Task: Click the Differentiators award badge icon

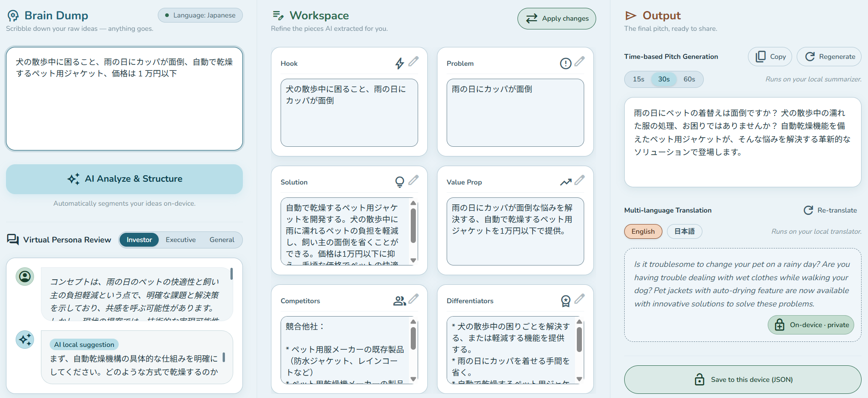Action: (566, 301)
